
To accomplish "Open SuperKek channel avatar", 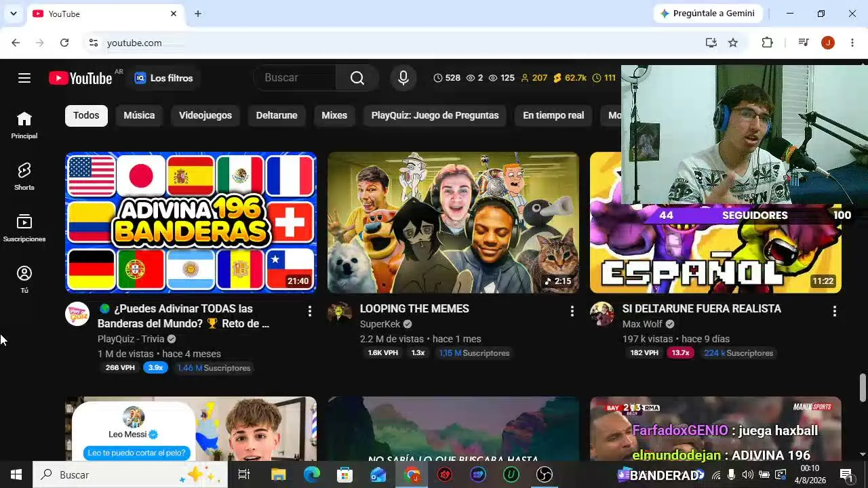I will pyautogui.click(x=340, y=314).
